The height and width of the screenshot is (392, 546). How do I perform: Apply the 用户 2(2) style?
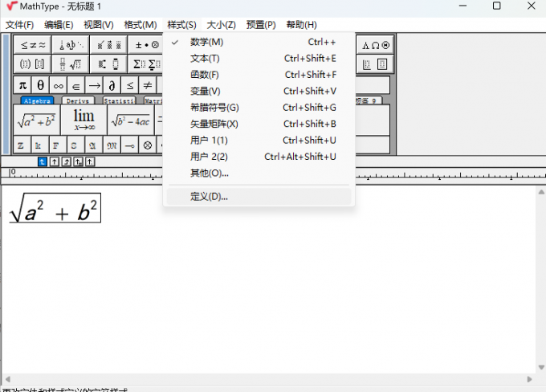(259, 157)
